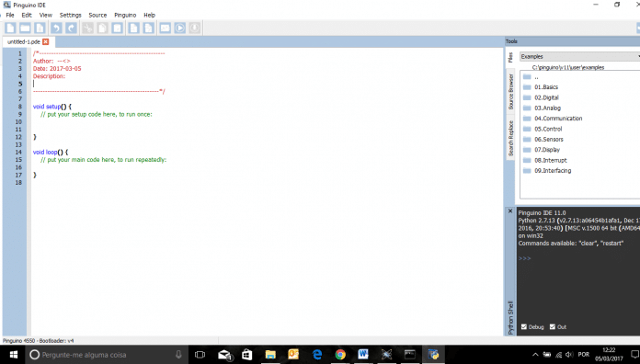Viewport: 640px width, 364px height.
Task: Open Google Chrome from the taskbar
Action: click(x=340, y=355)
